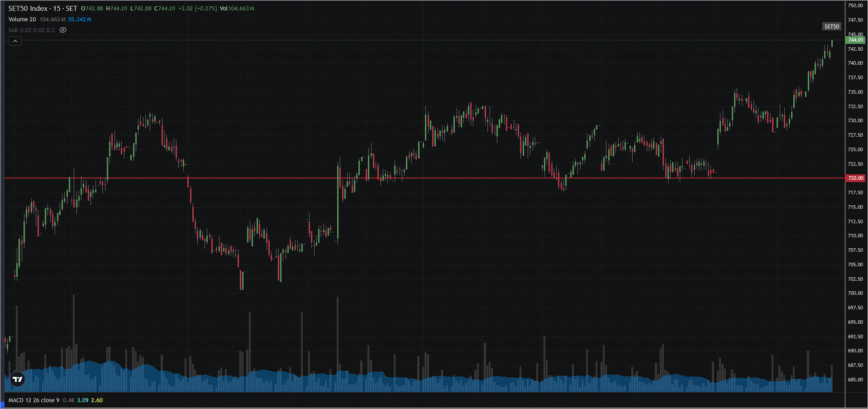Click the MACD signal value 2.60
868x409 pixels.
coord(97,400)
